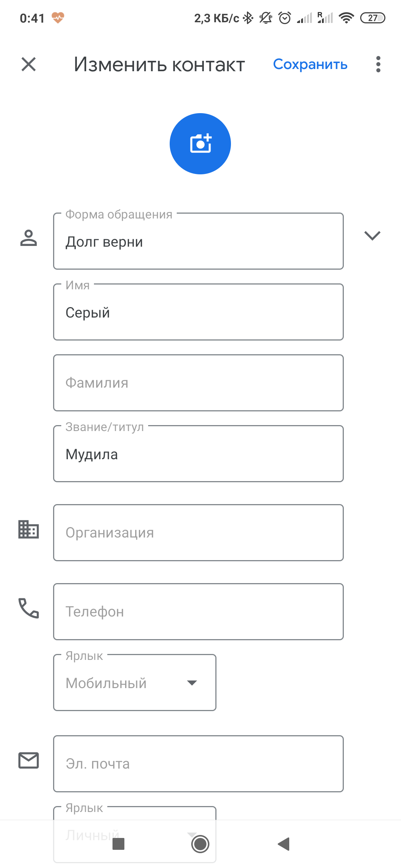Tap the "Организация" input field

click(x=198, y=533)
